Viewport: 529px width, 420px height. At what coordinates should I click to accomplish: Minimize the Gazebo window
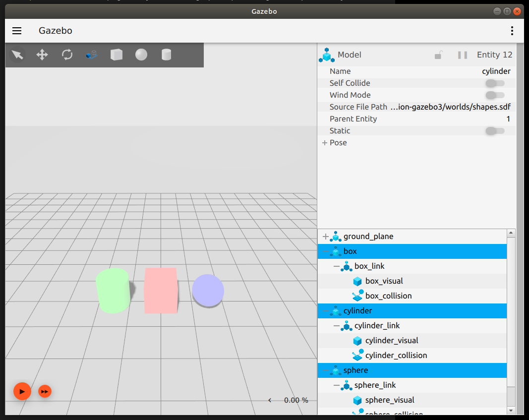pyautogui.click(x=497, y=11)
